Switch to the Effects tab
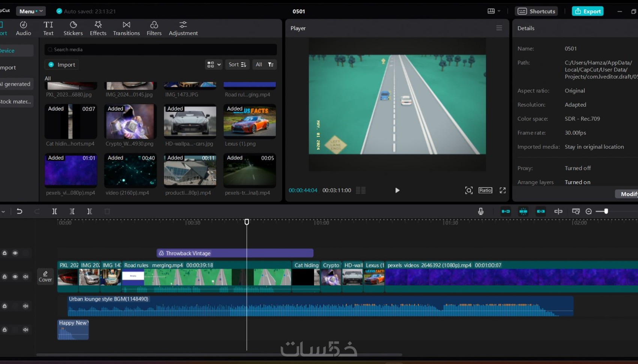 tap(98, 28)
